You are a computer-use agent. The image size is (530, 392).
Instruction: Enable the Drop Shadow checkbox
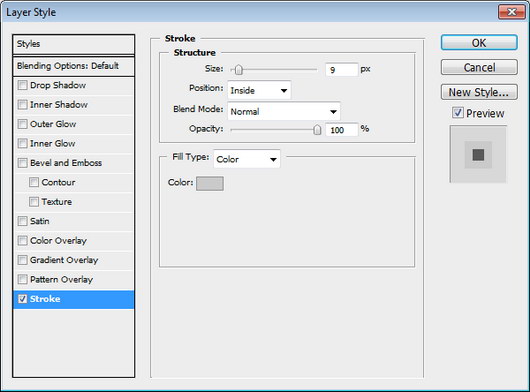point(22,85)
